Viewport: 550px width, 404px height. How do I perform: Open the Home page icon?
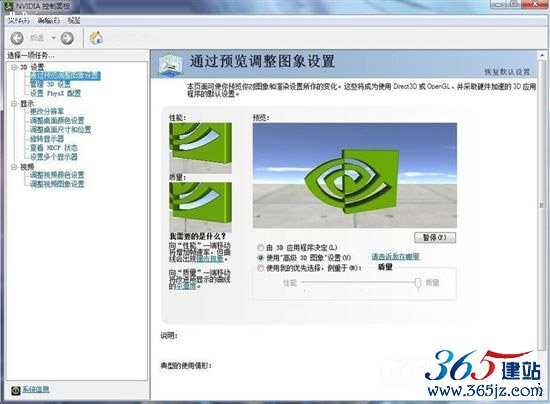pyautogui.click(x=96, y=38)
